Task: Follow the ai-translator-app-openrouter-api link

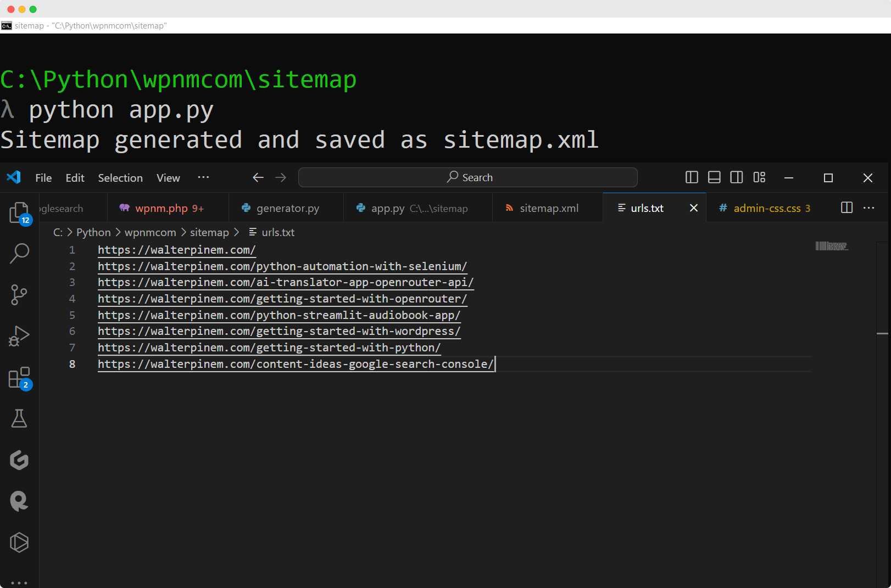Action: point(286,282)
